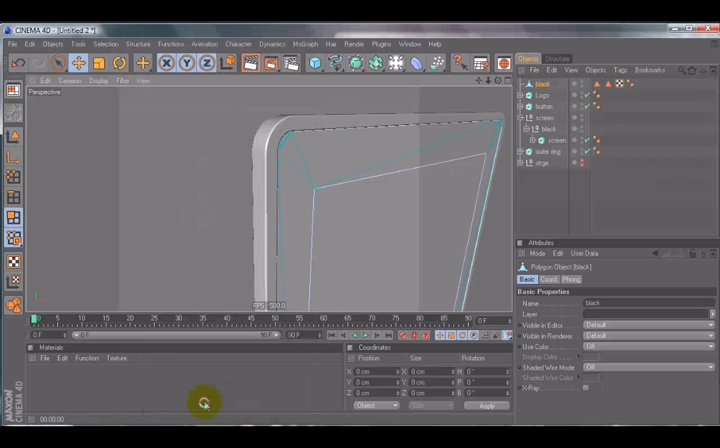Select the Move tool in the toolbar
Screen dimensions: 720x448
79,63
